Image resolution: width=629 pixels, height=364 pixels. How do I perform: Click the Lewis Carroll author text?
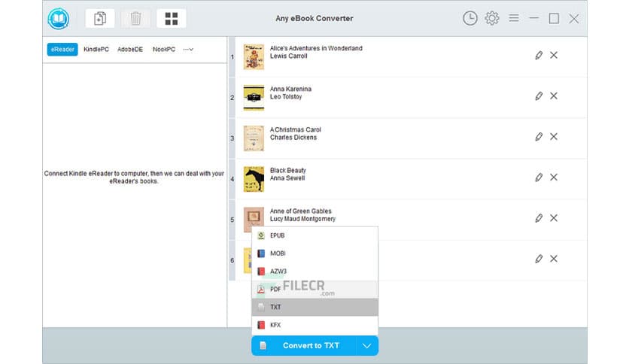[288, 56]
